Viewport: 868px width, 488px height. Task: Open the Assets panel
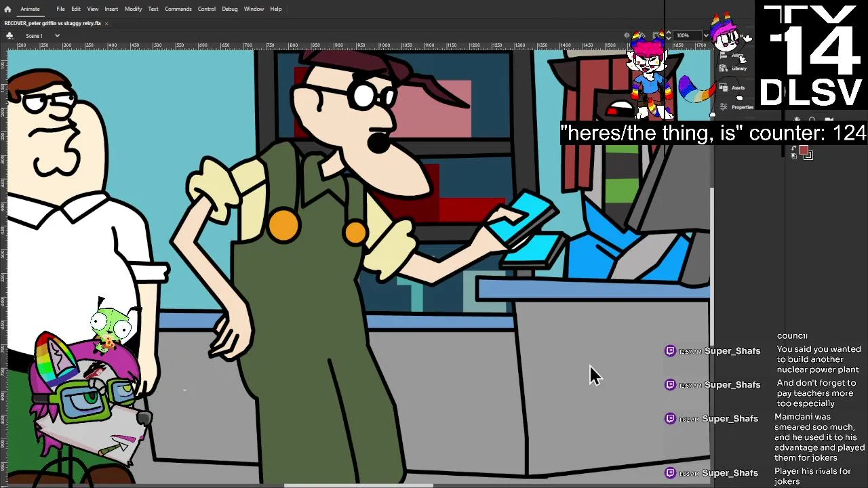pyautogui.click(x=732, y=87)
